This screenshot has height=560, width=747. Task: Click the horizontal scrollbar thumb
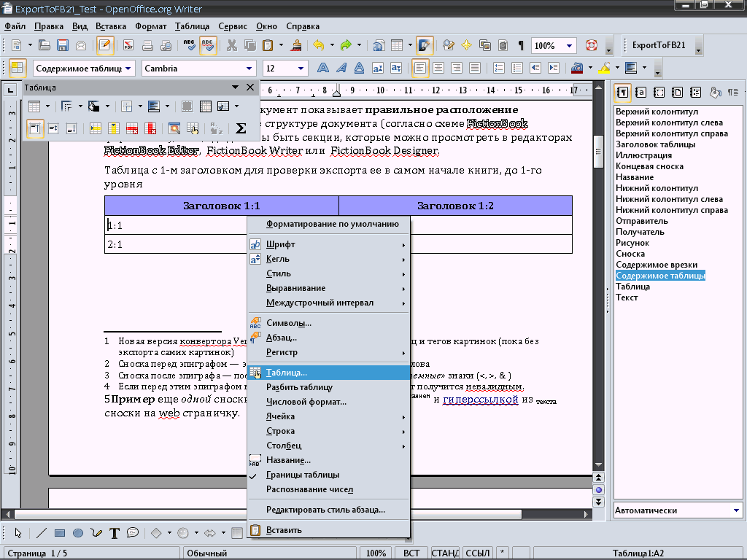268,514
